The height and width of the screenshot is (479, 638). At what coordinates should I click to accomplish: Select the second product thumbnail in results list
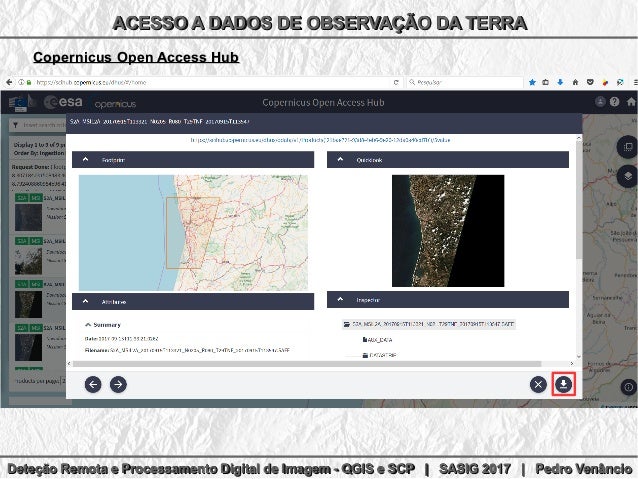[28, 260]
